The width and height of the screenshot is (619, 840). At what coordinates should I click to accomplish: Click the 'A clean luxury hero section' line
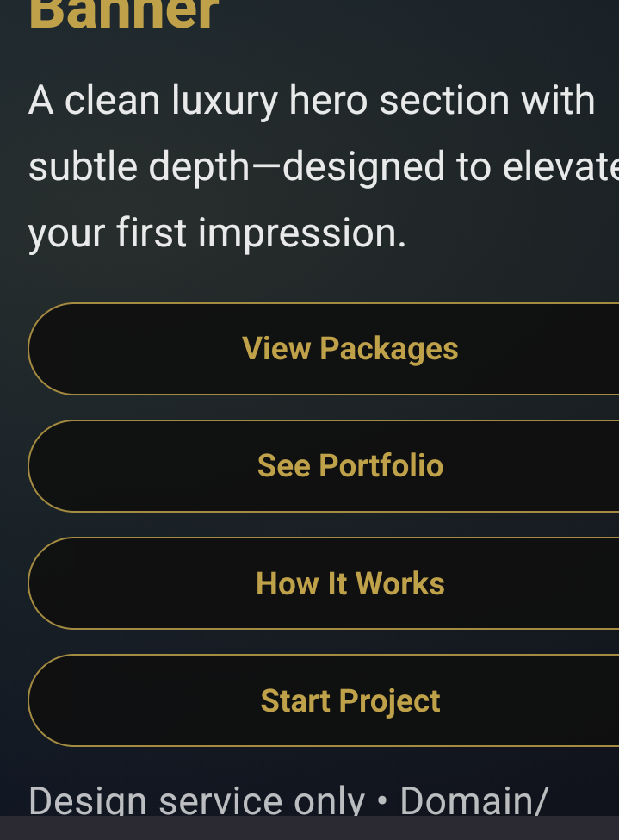coord(311,101)
